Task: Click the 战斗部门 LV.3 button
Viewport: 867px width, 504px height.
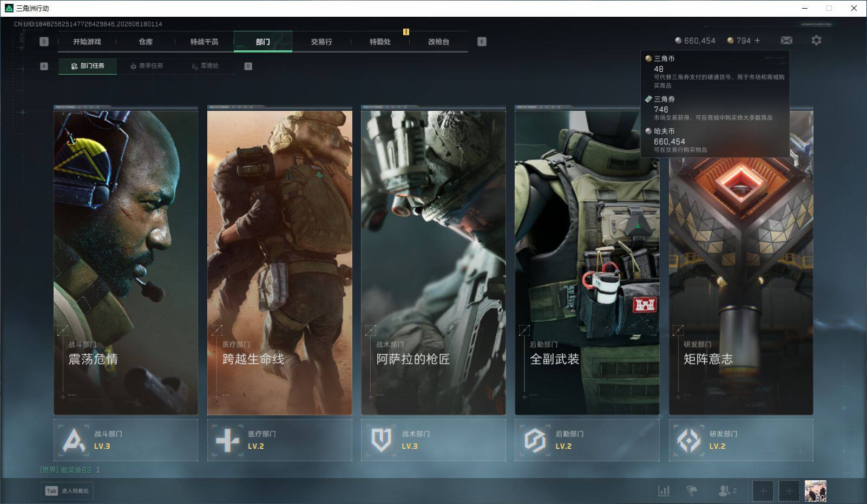Action: pos(126,440)
